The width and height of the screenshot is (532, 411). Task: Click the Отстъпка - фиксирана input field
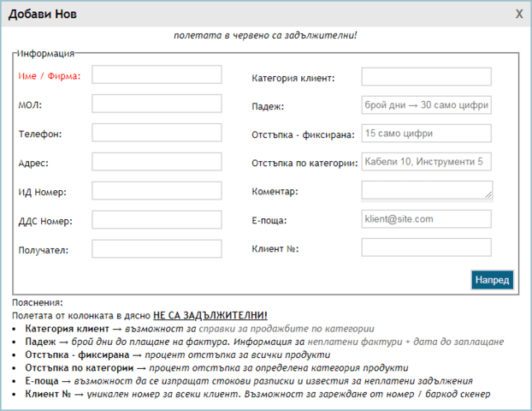[x=426, y=134]
